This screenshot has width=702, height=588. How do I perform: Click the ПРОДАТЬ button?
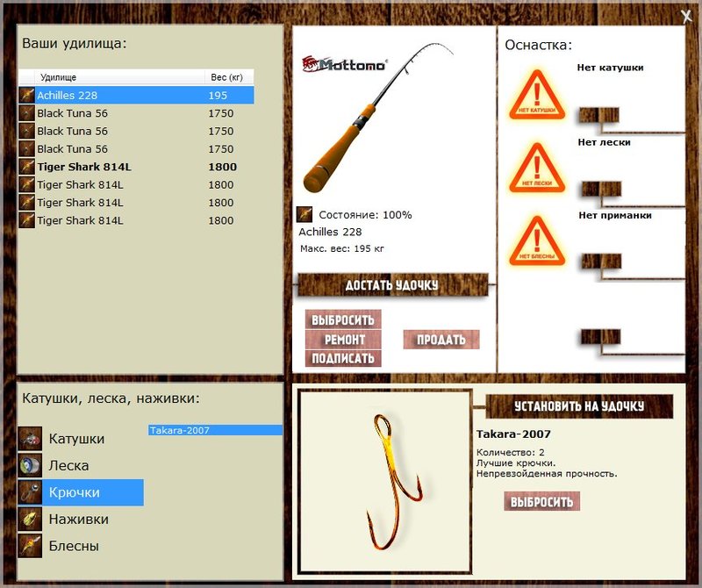441,340
